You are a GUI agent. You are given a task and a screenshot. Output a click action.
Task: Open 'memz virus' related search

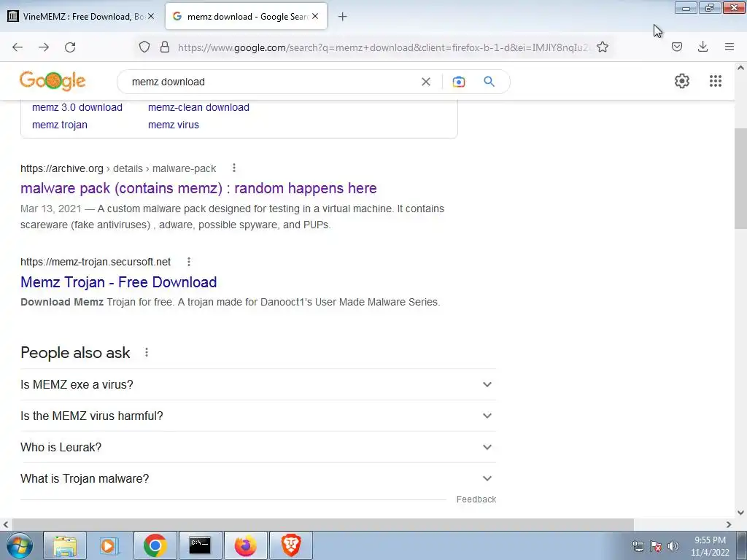click(x=174, y=125)
